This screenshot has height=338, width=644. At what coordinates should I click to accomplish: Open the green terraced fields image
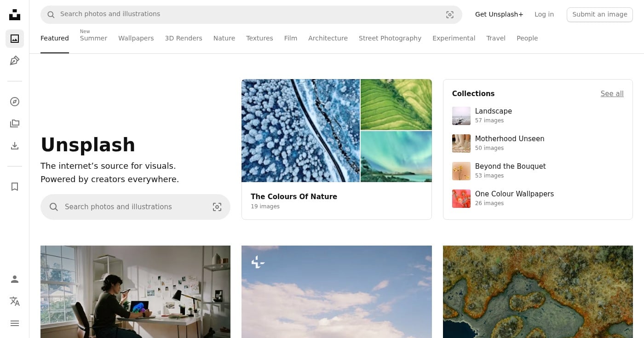click(396, 105)
